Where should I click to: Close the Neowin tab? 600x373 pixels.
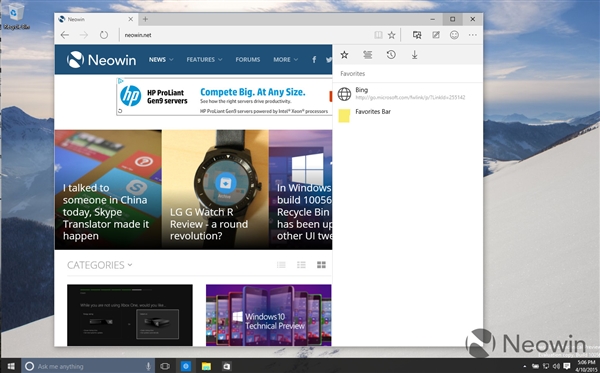click(130, 19)
